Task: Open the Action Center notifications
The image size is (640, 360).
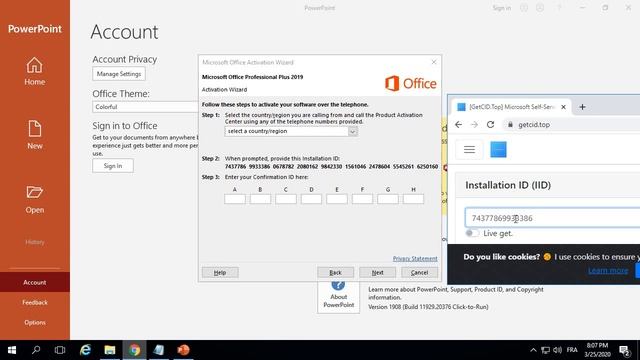Action: (x=624, y=350)
